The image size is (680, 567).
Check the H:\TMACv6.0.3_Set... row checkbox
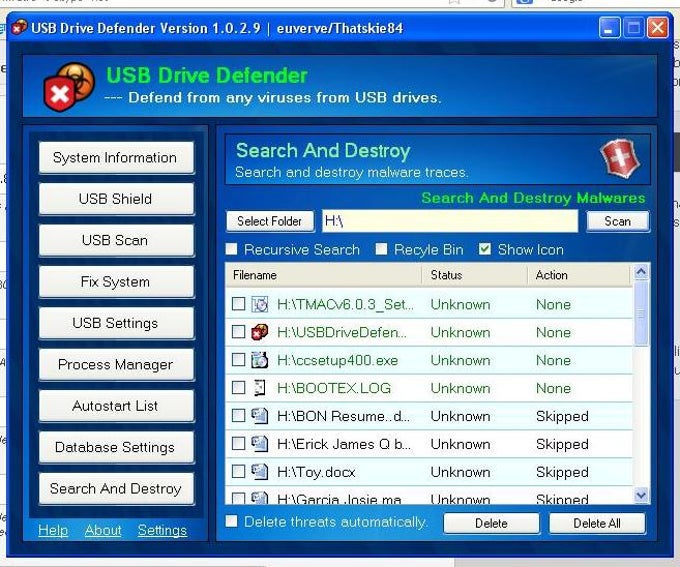238,304
